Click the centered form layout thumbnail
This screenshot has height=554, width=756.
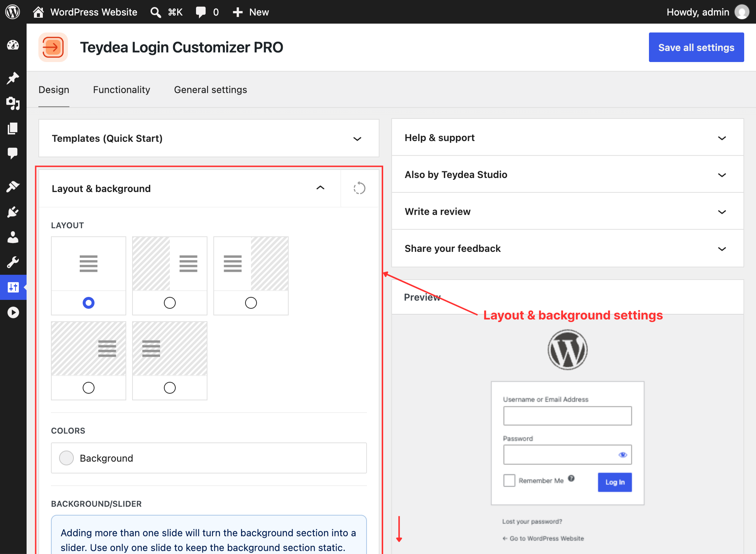click(x=89, y=264)
